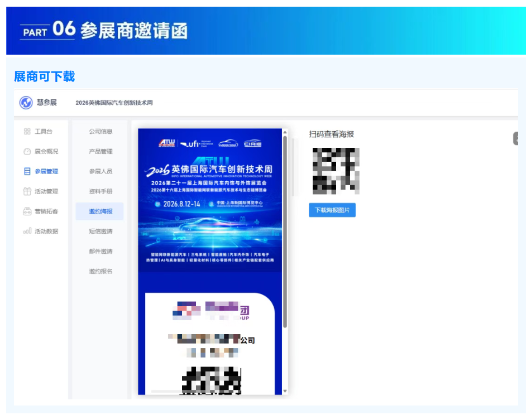531x420 pixels.
Task: Click the 展商可下载 heading
Action: [44, 76]
